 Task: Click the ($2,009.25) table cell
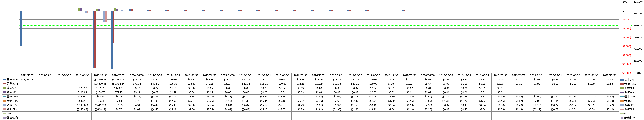point(28,80)
